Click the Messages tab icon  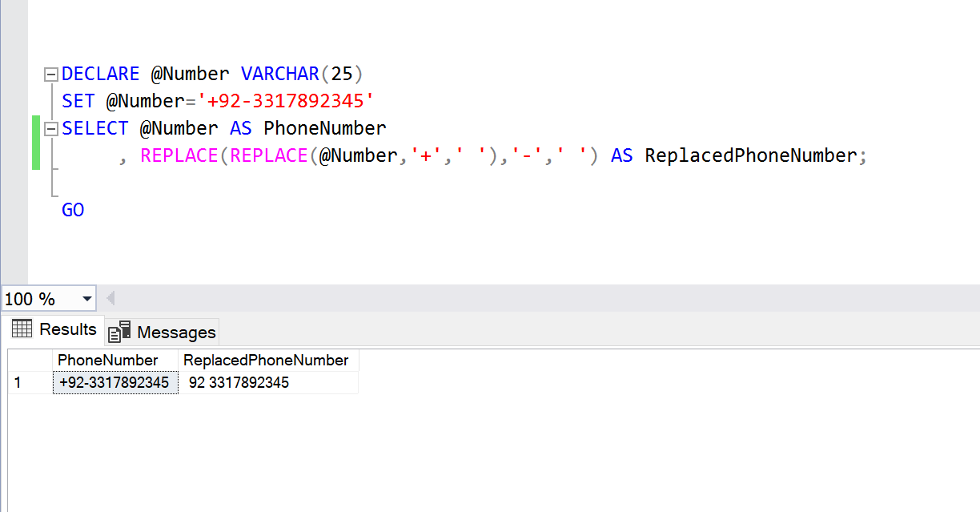click(119, 332)
